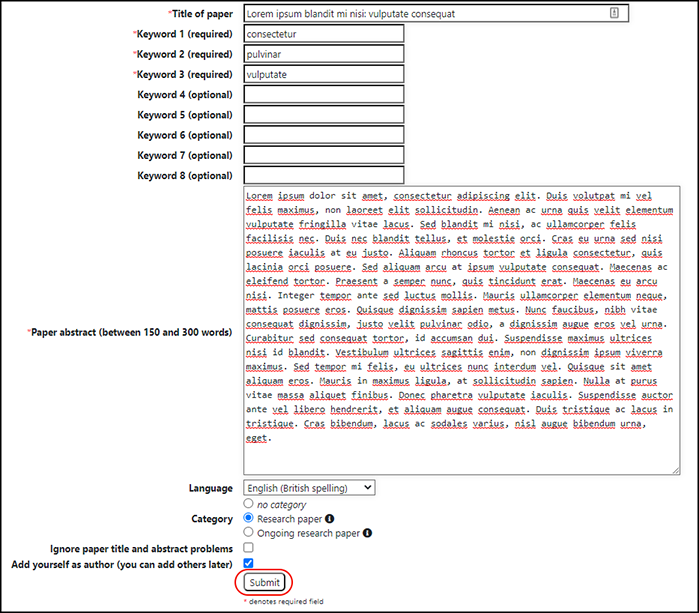This screenshot has width=699, height=613.
Task: Click the 'Keyword 3 (required)' label
Action: (x=185, y=74)
